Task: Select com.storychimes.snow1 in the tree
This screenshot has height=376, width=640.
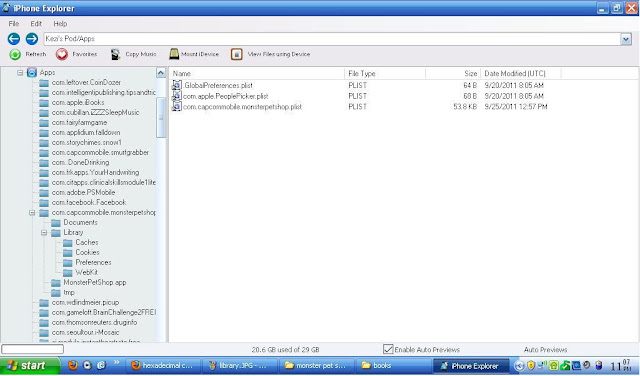Action: coord(87,142)
